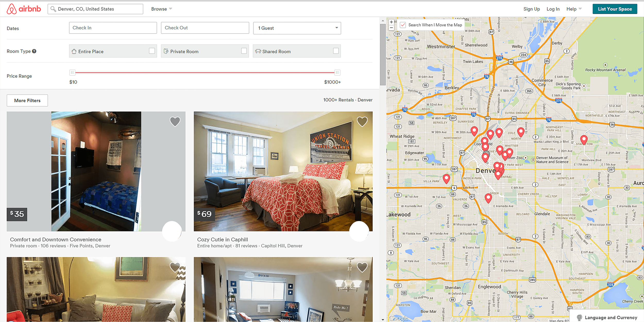Check the Entire Place checkbox
This screenshot has height=322, width=644.
click(152, 51)
